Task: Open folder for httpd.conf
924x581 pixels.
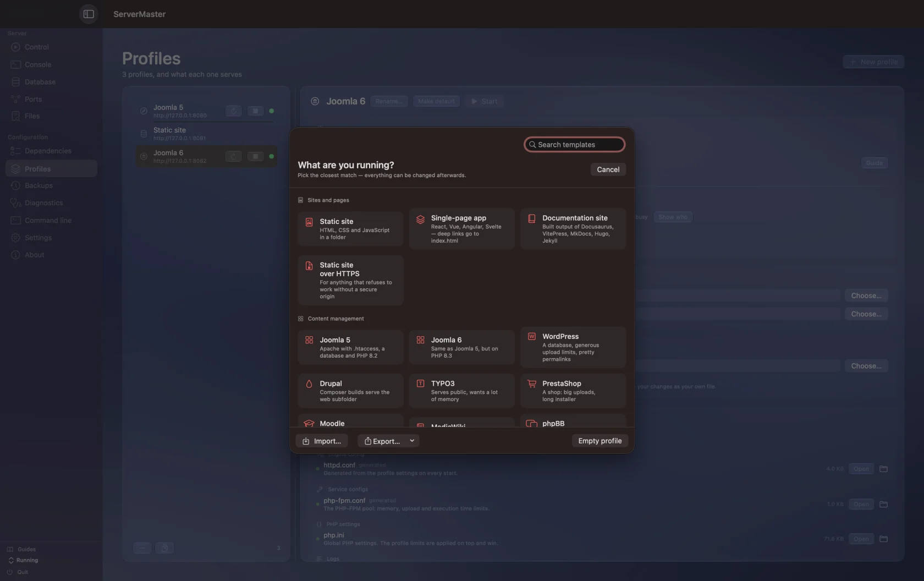Action: pyautogui.click(x=883, y=469)
